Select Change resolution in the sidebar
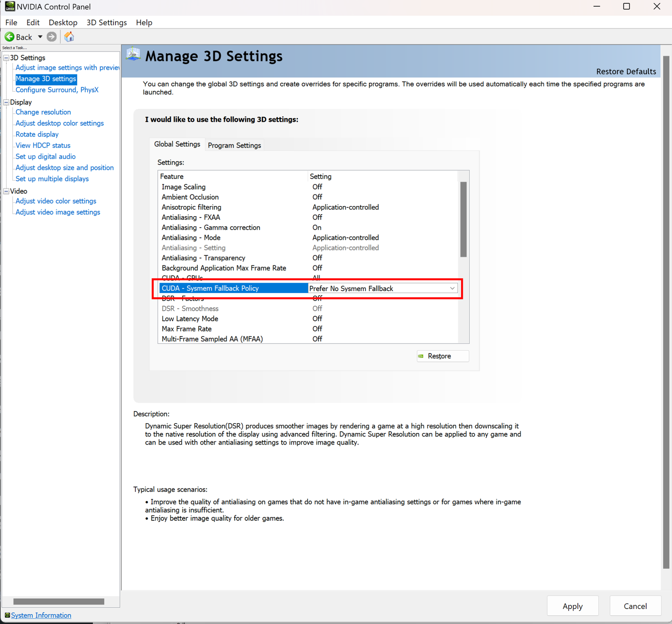The image size is (672, 624). pos(43,112)
